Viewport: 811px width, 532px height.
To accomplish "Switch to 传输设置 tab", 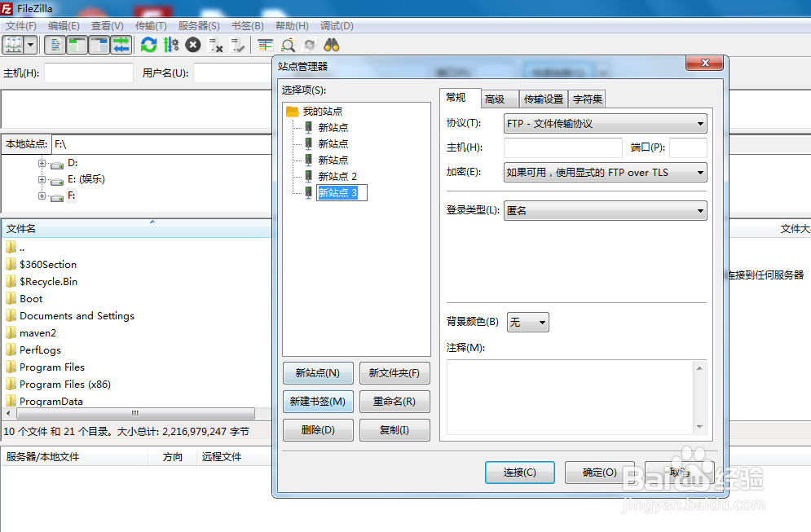I will [x=543, y=99].
